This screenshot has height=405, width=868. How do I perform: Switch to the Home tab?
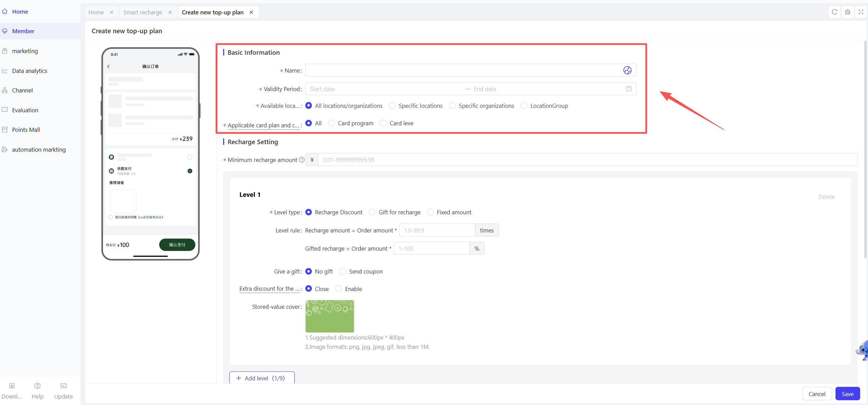point(96,12)
